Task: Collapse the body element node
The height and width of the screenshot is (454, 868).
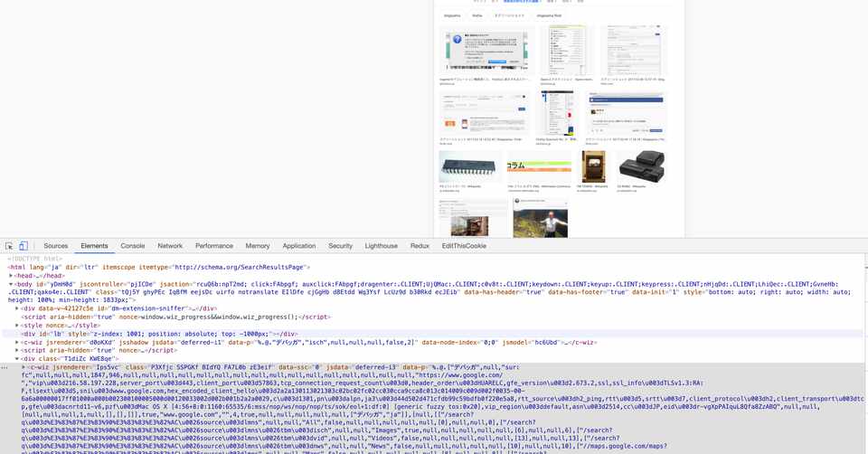Action: coord(11,284)
